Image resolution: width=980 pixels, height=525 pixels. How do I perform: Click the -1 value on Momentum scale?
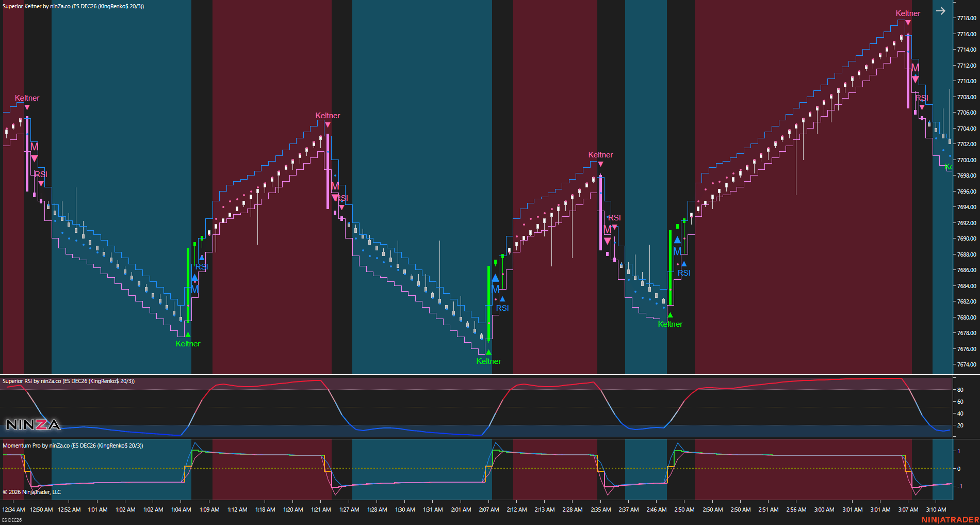click(x=959, y=486)
